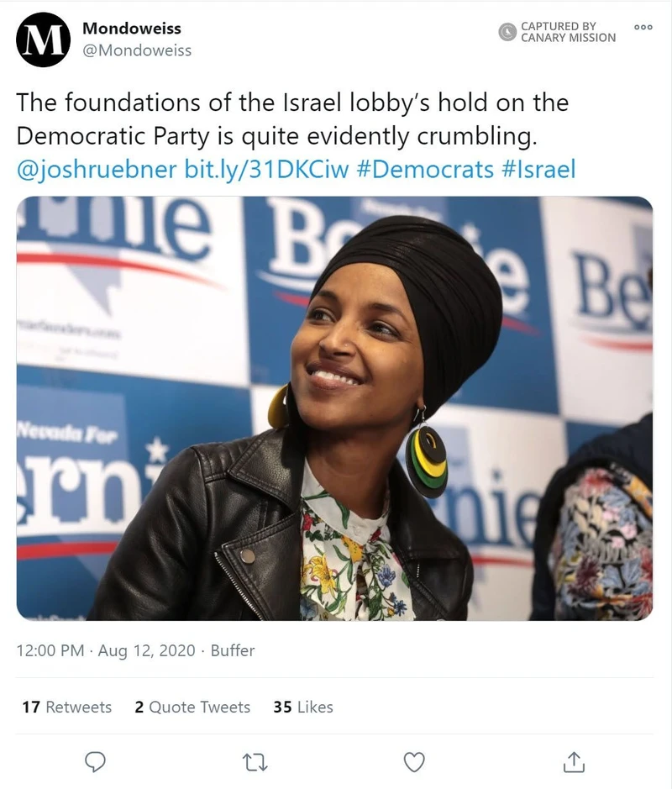
Task: Open the three-dot more options menu
Action: 643,27
